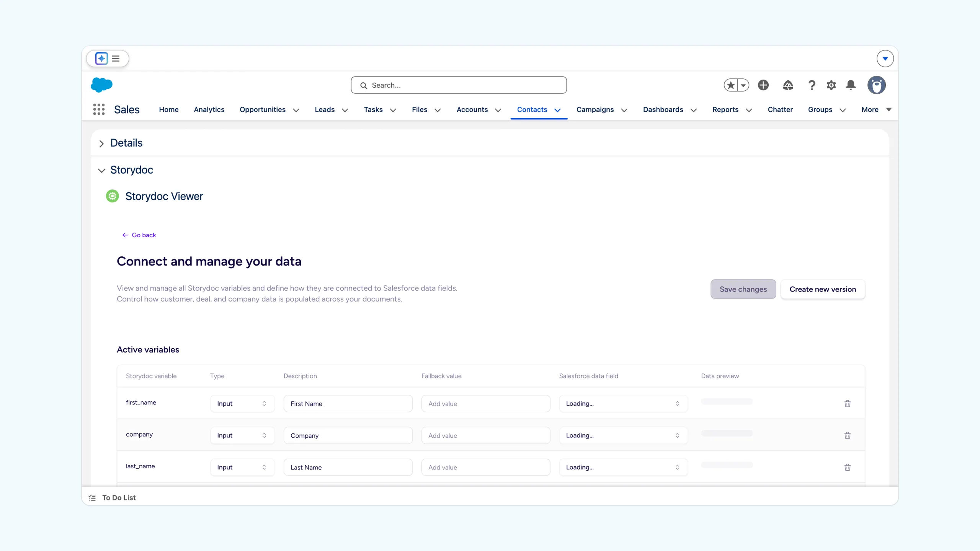Edit the Last Name description field

click(348, 467)
